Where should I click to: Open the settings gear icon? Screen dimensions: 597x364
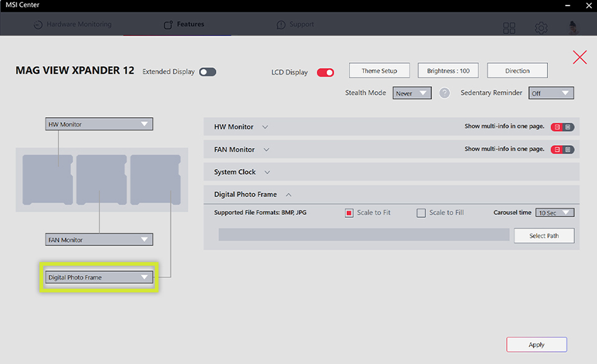coord(541,28)
